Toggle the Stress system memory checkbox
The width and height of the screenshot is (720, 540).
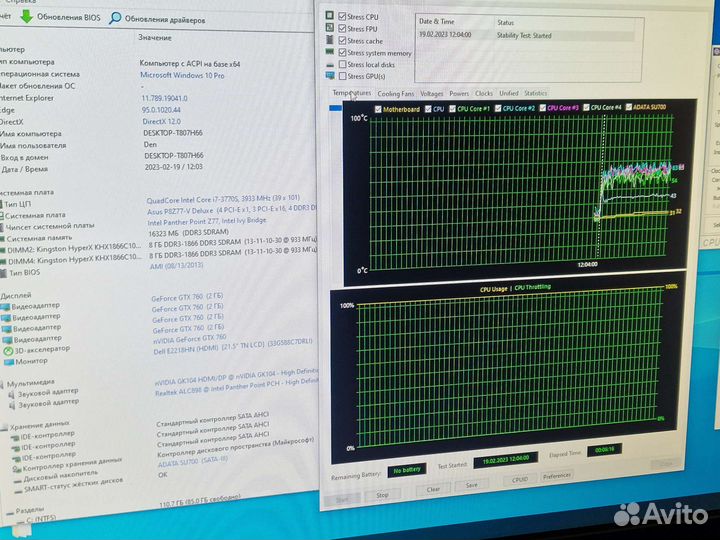pyautogui.click(x=342, y=52)
